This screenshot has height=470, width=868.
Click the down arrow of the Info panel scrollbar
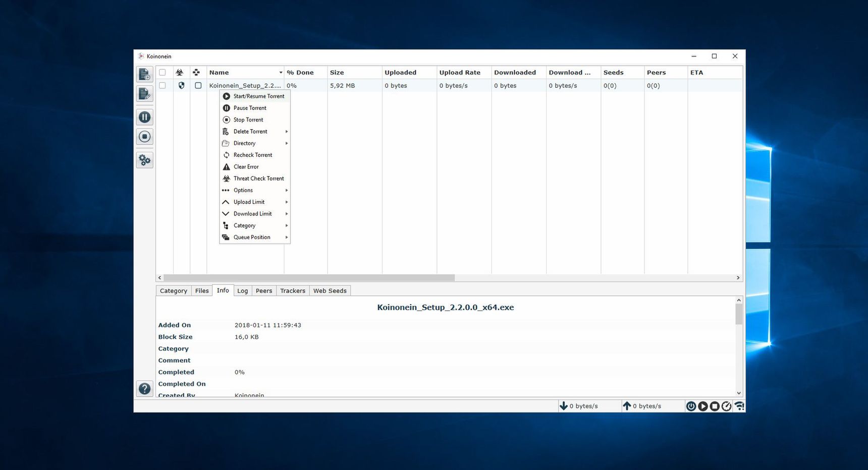pos(739,393)
